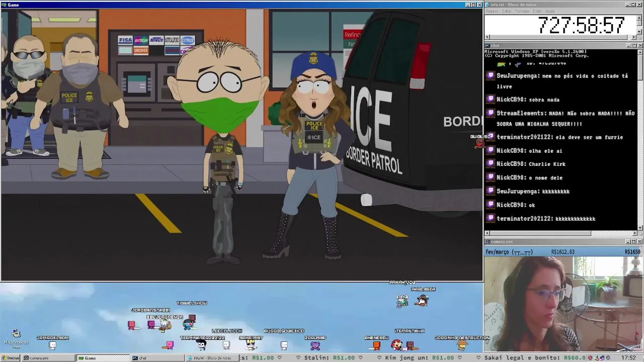The width and height of the screenshot is (644, 362).
Task: Close the camera.exe window
Action: tap(640, 242)
